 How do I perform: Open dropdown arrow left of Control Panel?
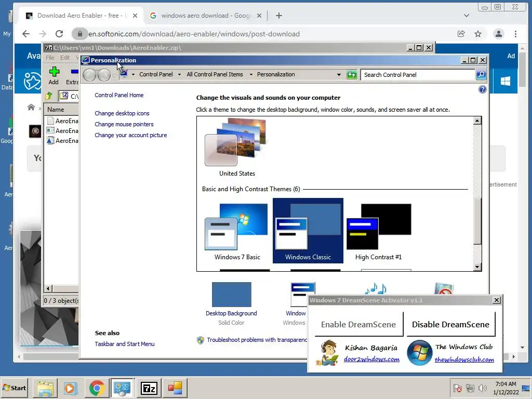pyautogui.click(x=133, y=75)
